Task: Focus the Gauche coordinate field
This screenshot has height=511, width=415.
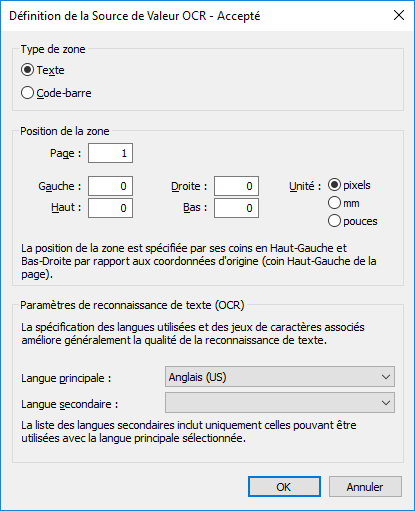Action: (110, 186)
